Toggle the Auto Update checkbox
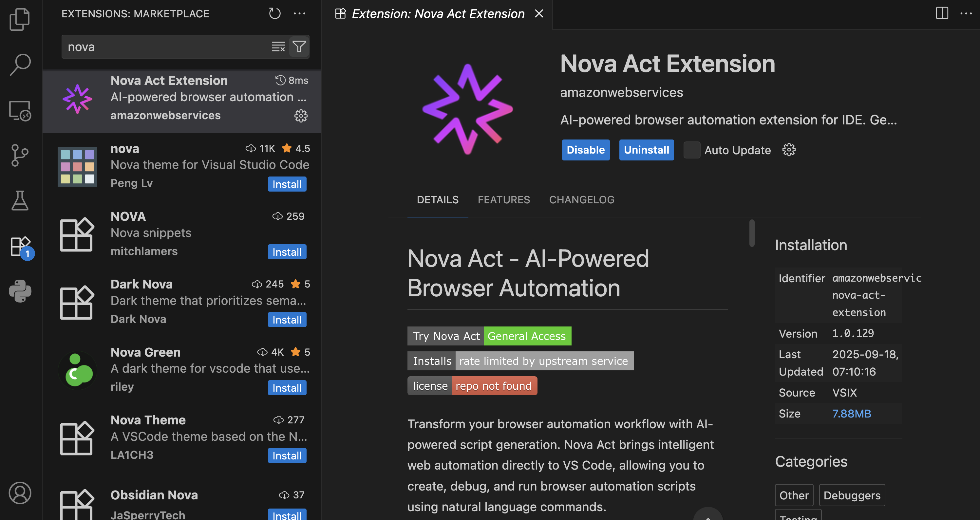Screen dimensions: 980x520 (x=692, y=150)
